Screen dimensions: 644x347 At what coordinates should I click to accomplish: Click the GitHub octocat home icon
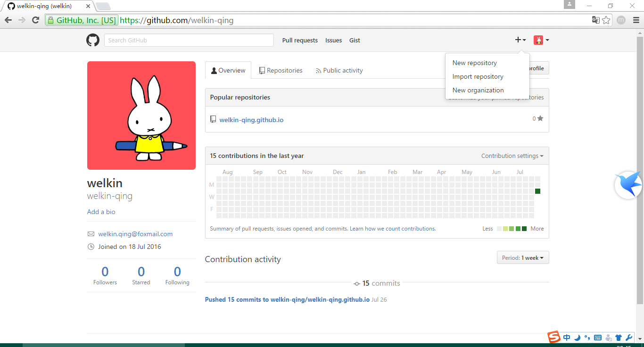(x=92, y=40)
